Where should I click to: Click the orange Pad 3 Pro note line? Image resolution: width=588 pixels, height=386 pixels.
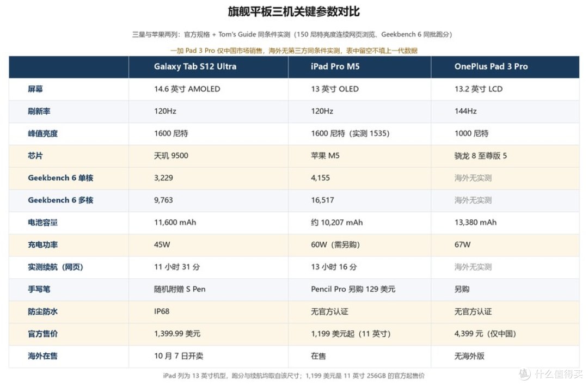pyautogui.click(x=293, y=51)
